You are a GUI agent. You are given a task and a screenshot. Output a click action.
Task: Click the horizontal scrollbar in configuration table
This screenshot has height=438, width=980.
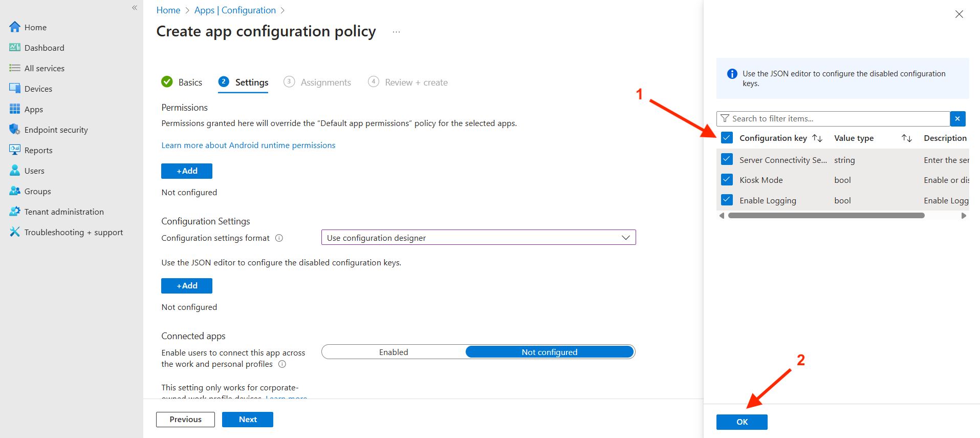tap(826, 216)
